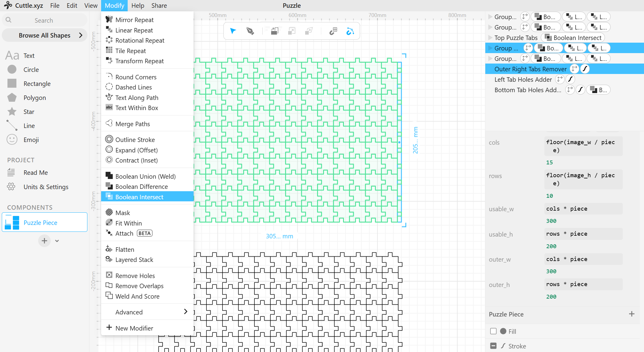This screenshot has width=644, height=352.
Task: Click stroke pill on Left Tab Holes Adder
Action: pyautogui.click(x=570, y=79)
